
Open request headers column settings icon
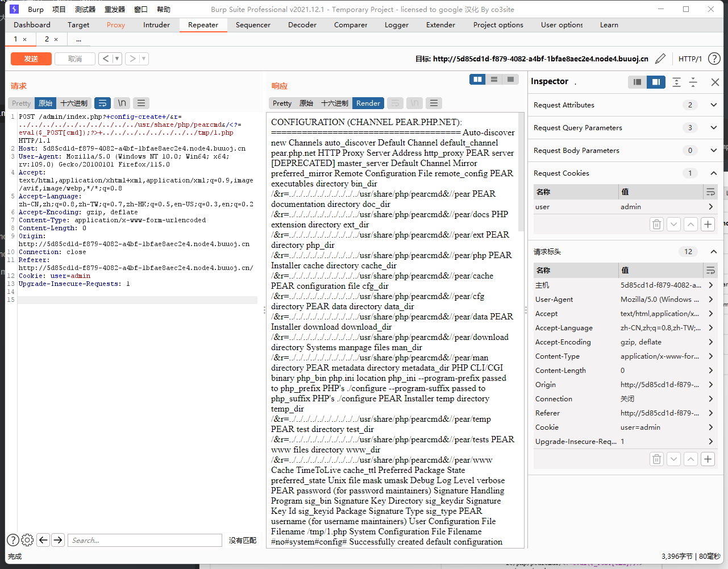coord(710,270)
